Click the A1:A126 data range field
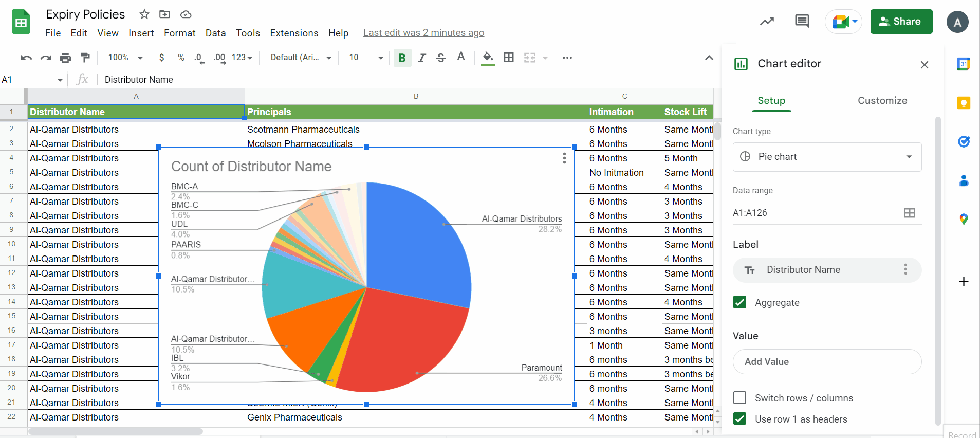 (x=827, y=213)
